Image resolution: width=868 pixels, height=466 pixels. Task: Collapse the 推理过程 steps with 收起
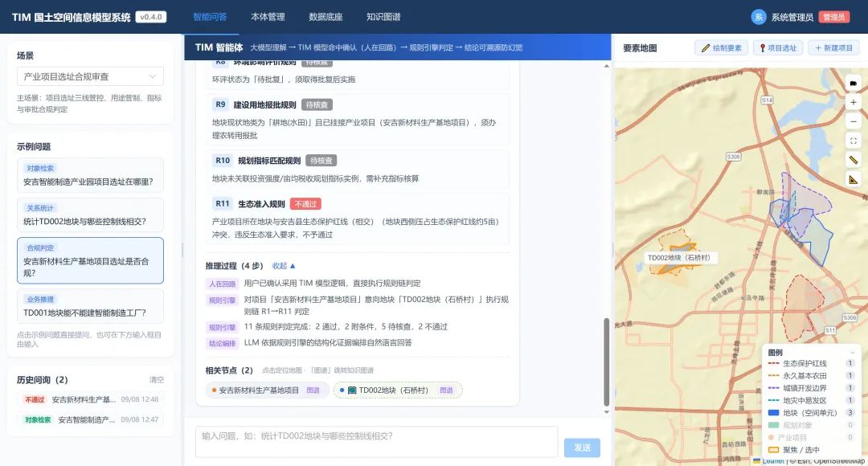pos(284,266)
